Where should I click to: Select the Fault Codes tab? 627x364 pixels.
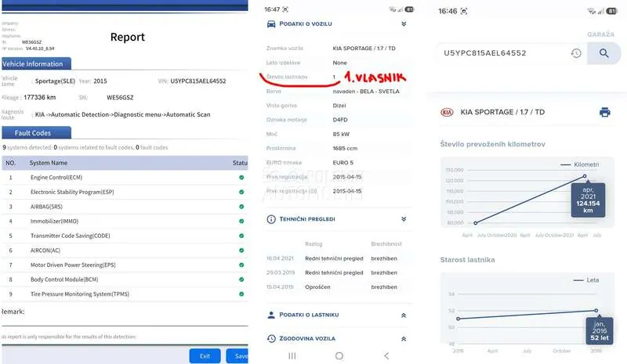point(36,132)
